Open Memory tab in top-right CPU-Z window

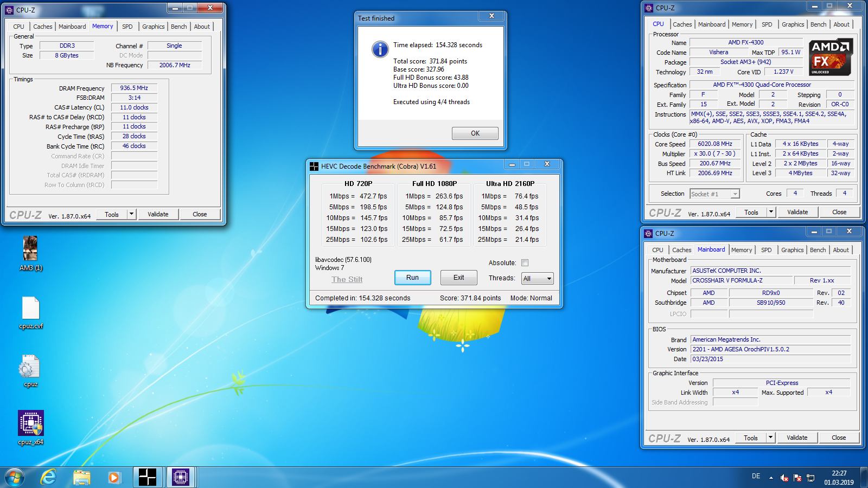pos(742,24)
